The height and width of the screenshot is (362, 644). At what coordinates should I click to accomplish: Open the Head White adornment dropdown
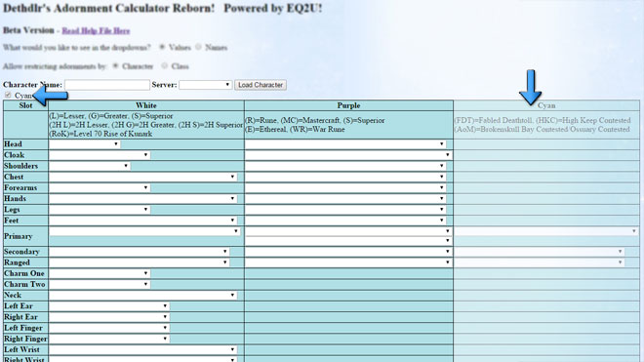pos(85,144)
